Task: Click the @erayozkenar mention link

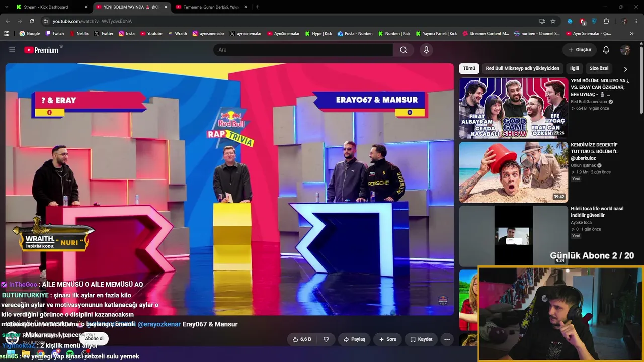Action: click(159, 324)
